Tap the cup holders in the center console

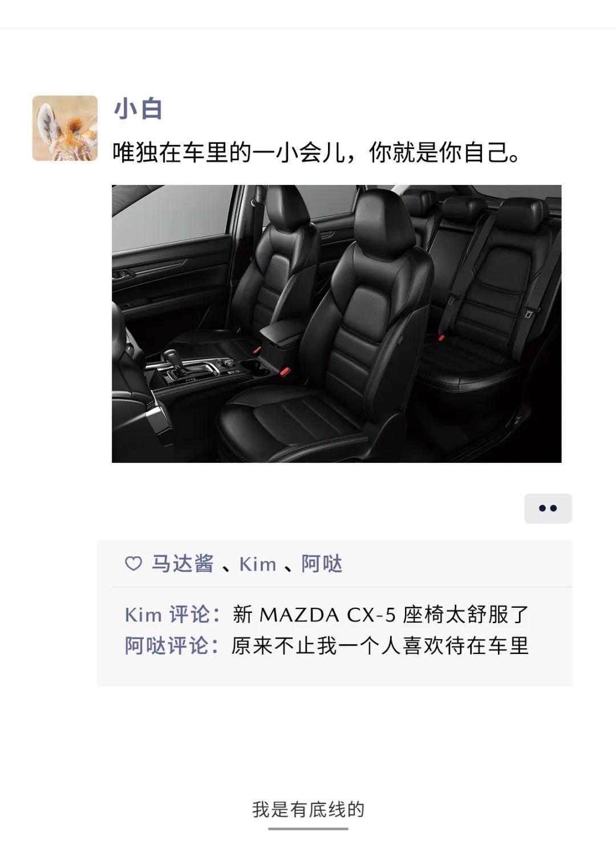point(255,366)
